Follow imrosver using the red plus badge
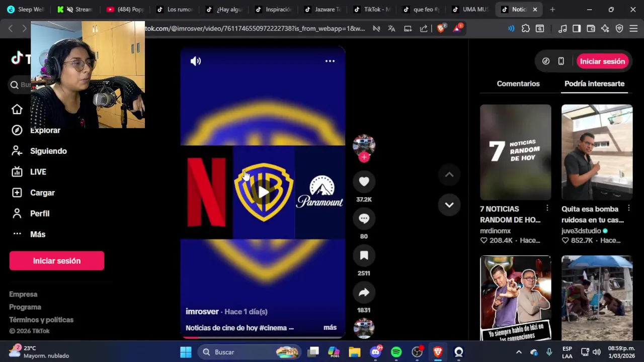The image size is (644, 362). (x=364, y=157)
